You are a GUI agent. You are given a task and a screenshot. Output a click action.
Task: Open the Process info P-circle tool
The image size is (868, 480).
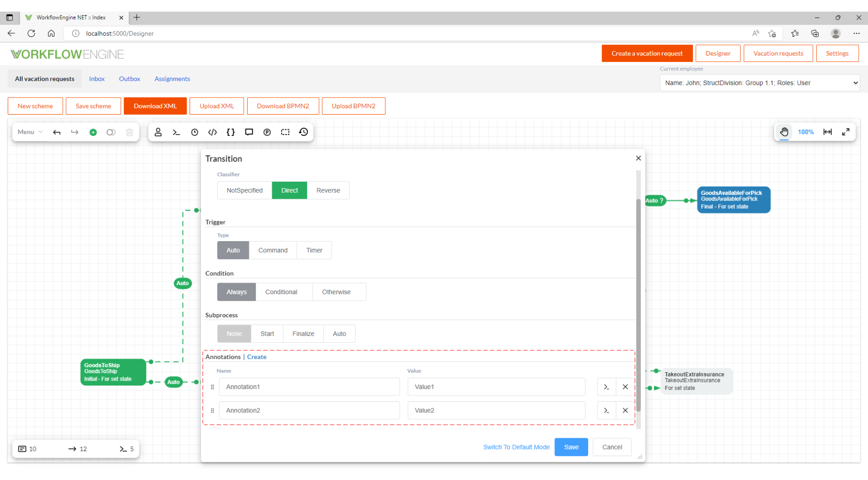267,132
